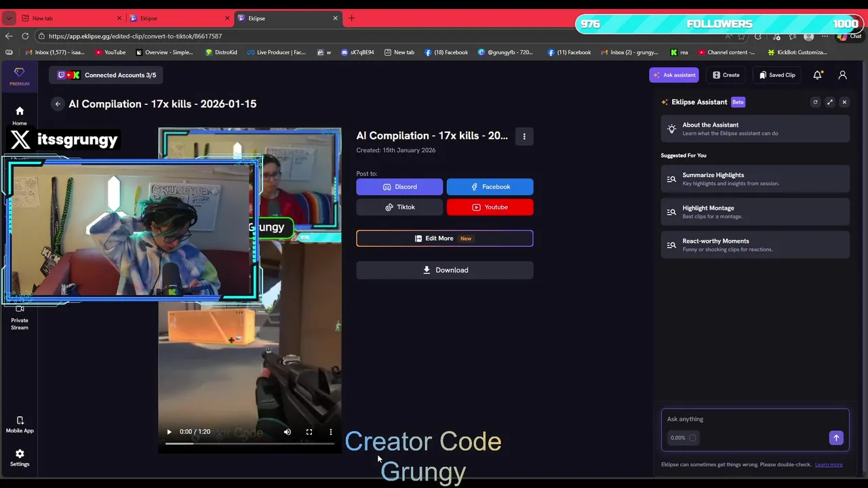
Task: Go back using the arrow beside clip title
Action: point(58,104)
